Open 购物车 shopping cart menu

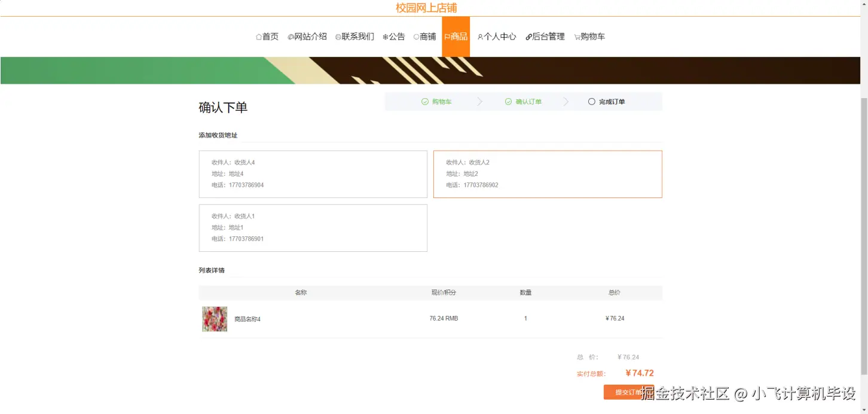[x=589, y=36]
